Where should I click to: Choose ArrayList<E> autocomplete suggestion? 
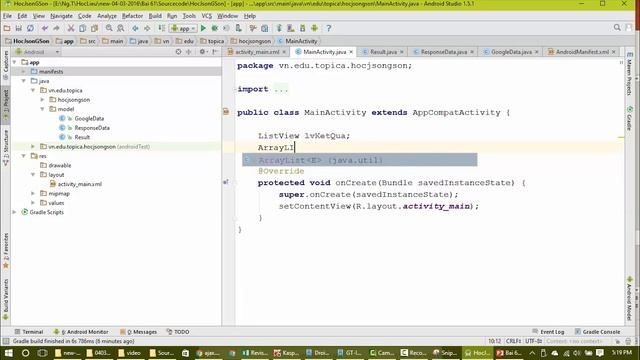click(x=360, y=160)
